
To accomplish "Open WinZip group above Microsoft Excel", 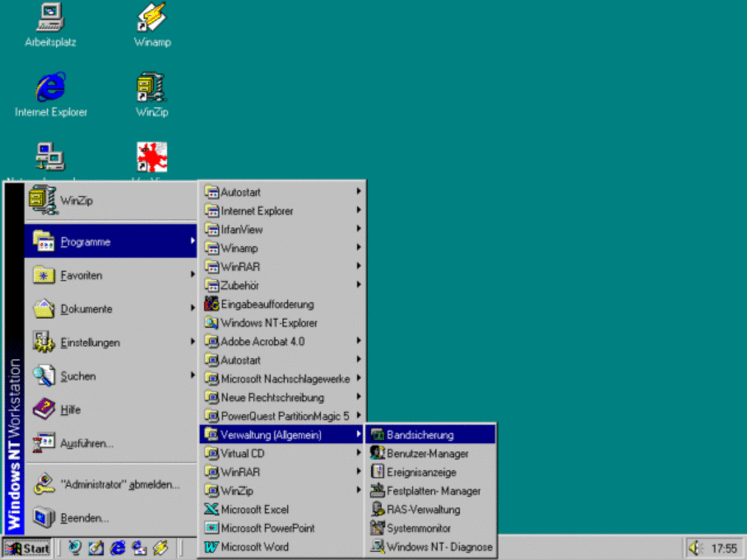I will 282,491.
